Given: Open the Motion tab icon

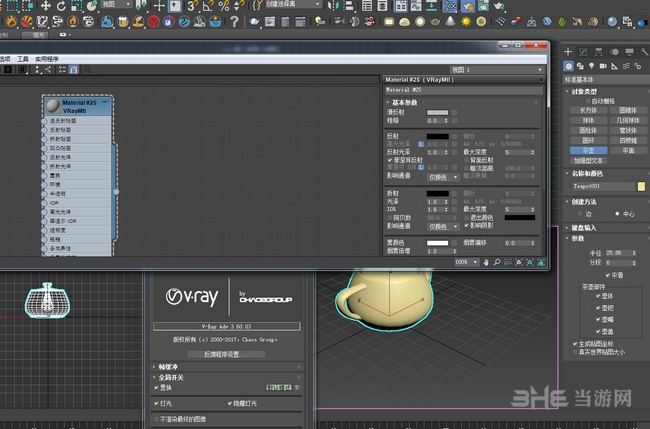Looking at the screenshot, I should [x=614, y=52].
